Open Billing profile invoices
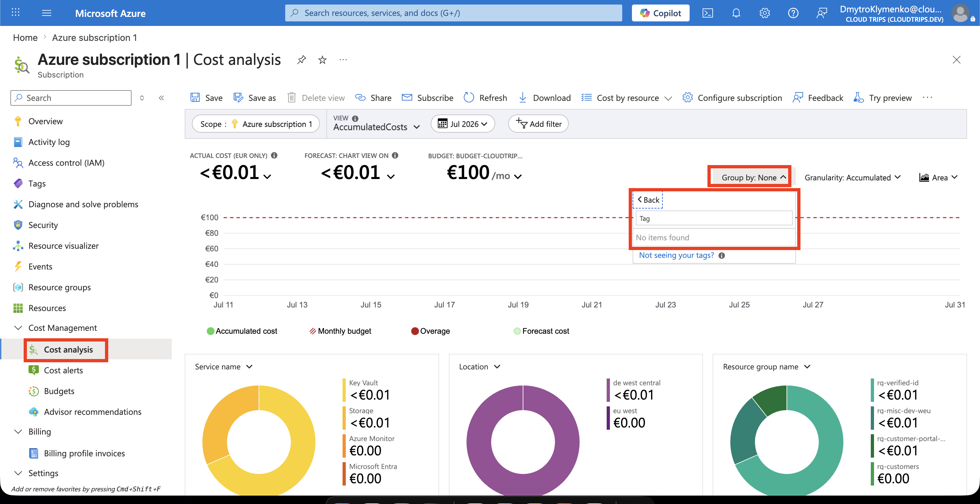Screen dimensions: 980x504 click(x=84, y=453)
